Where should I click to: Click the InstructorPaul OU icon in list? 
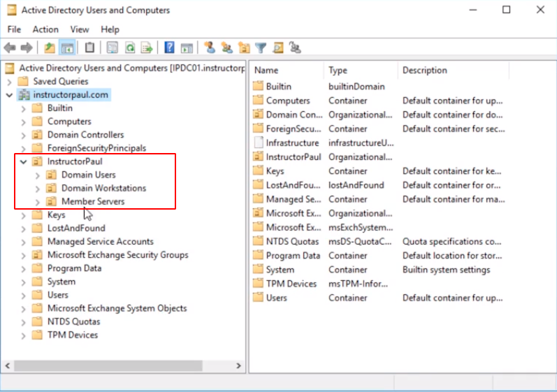coord(259,157)
